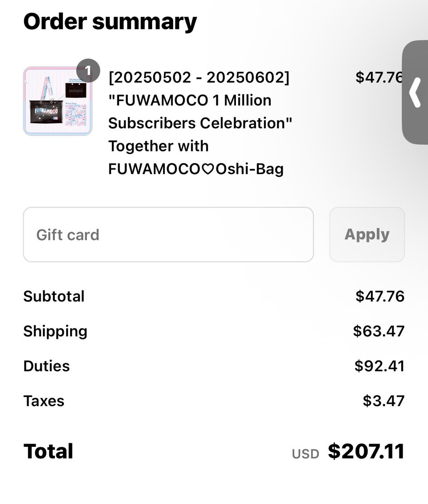This screenshot has width=428, height=504.
Task: Open the Oshi-Bag product thumbnail
Action: pyautogui.click(x=58, y=101)
